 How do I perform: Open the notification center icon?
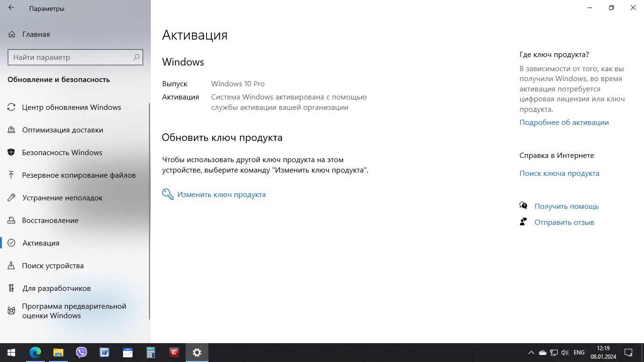pos(628,353)
